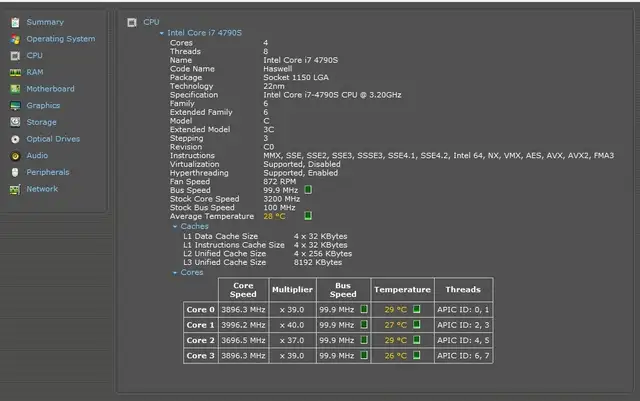Viewport: 640px width, 401px height.
Task: Click the 3200 MHz stock core speed value
Action: (x=282, y=199)
